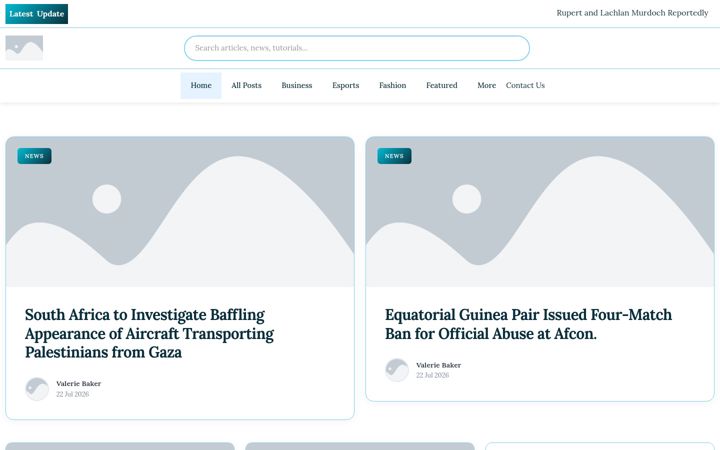The width and height of the screenshot is (720, 450).
Task: Select the Business category
Action: pyautogui.click(x=297, y=85)
